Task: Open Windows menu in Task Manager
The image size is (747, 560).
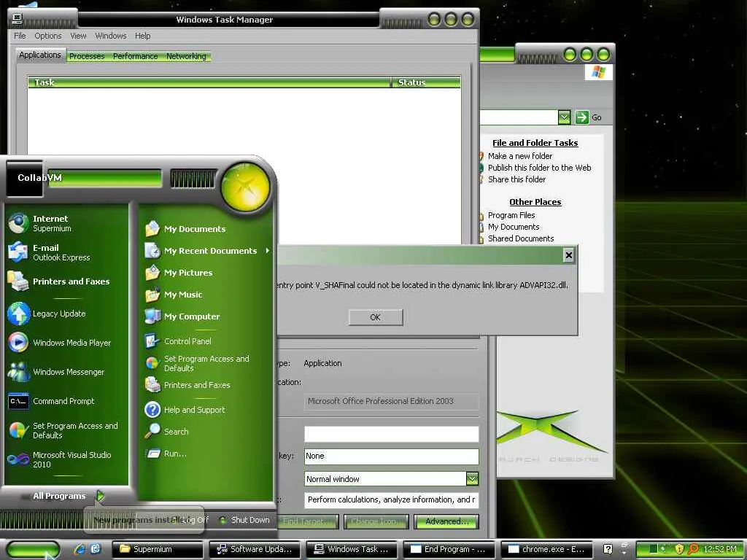Action: 111,36
